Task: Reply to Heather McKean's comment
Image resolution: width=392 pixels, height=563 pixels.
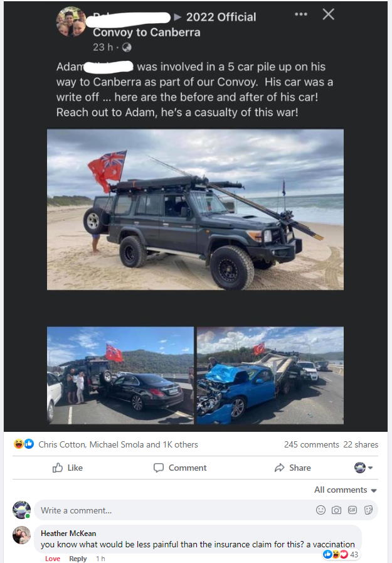Action: click(78, 559)
